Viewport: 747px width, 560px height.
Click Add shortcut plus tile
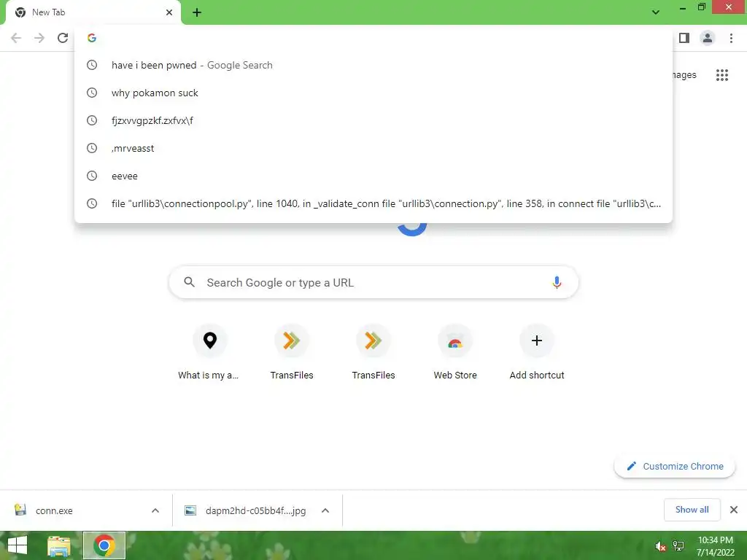536,352
